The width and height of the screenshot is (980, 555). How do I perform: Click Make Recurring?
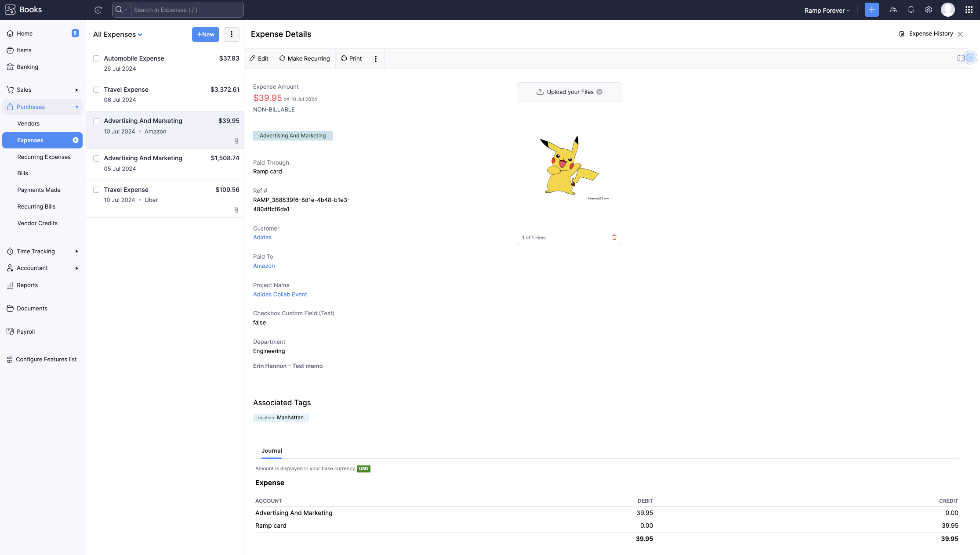point(305,58)
